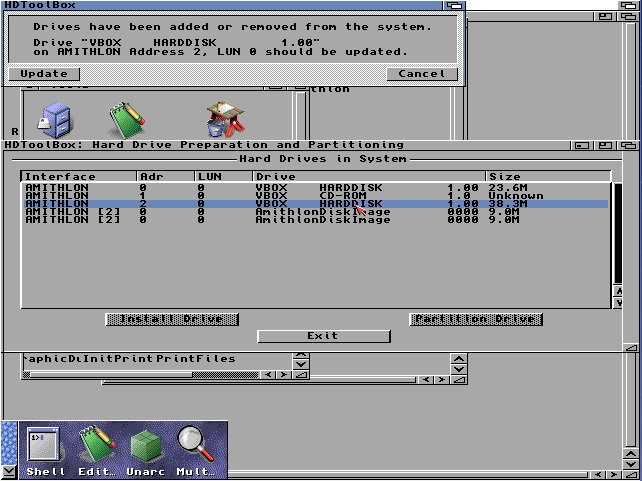Click right arrow of PrintFiles horizontal scrollbar
Screen dimensions: 642x481
[283, 375]
